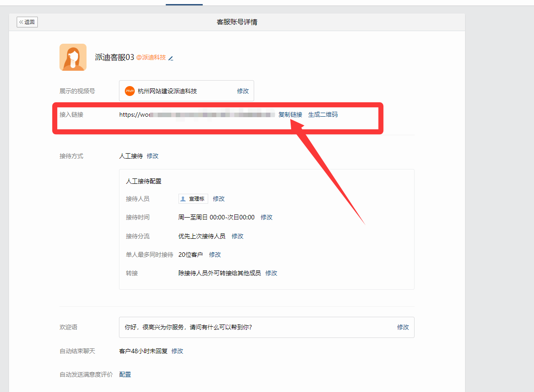
Task: Click the person icon in 宣理栋 tag
Action: [183, 199]
